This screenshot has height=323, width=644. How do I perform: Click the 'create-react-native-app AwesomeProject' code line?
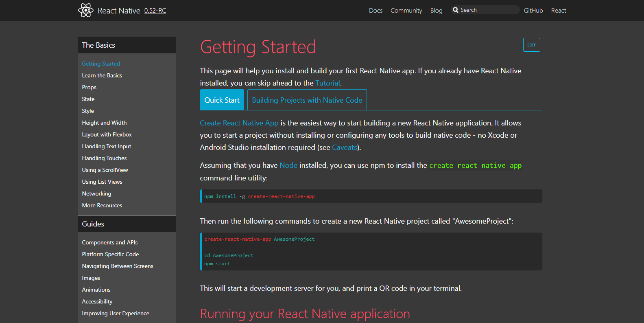pyautogui.click(x=260, y=239)
